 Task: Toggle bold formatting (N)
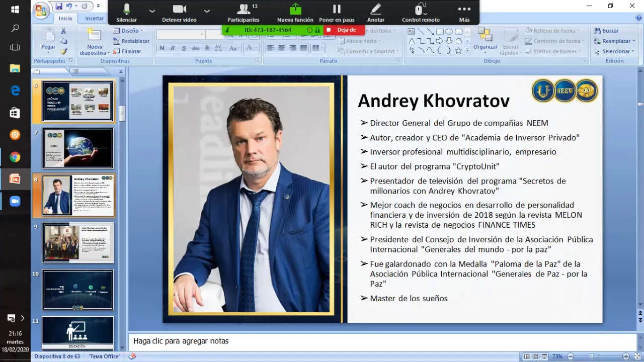pos(162,48)
